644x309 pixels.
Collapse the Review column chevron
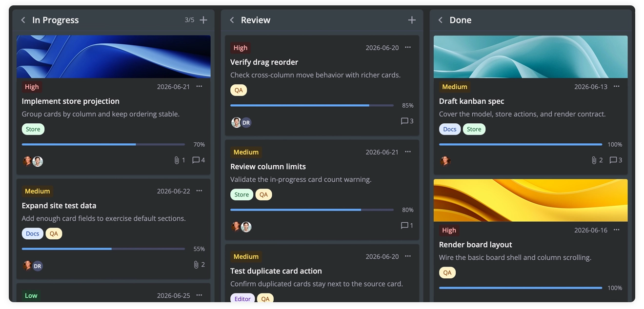(232, 20)
